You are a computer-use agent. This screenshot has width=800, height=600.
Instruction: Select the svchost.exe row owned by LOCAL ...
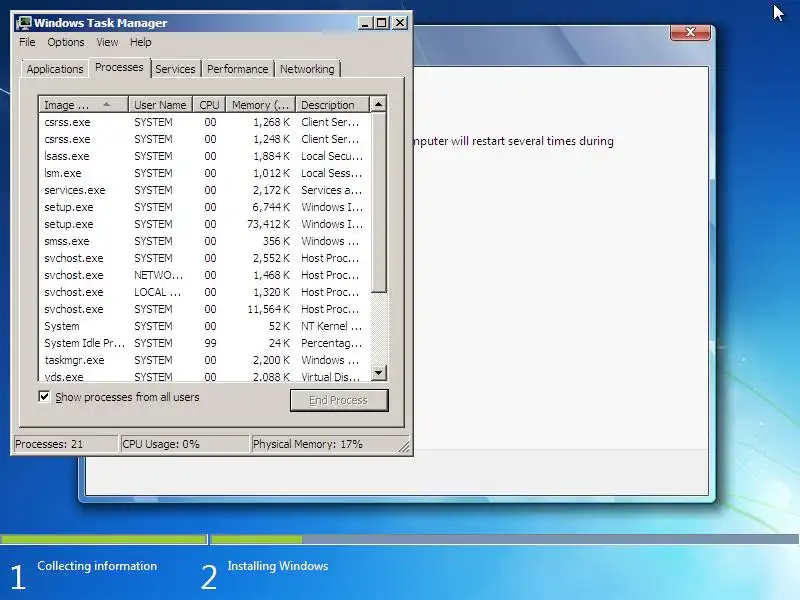[x=204, y=292]
